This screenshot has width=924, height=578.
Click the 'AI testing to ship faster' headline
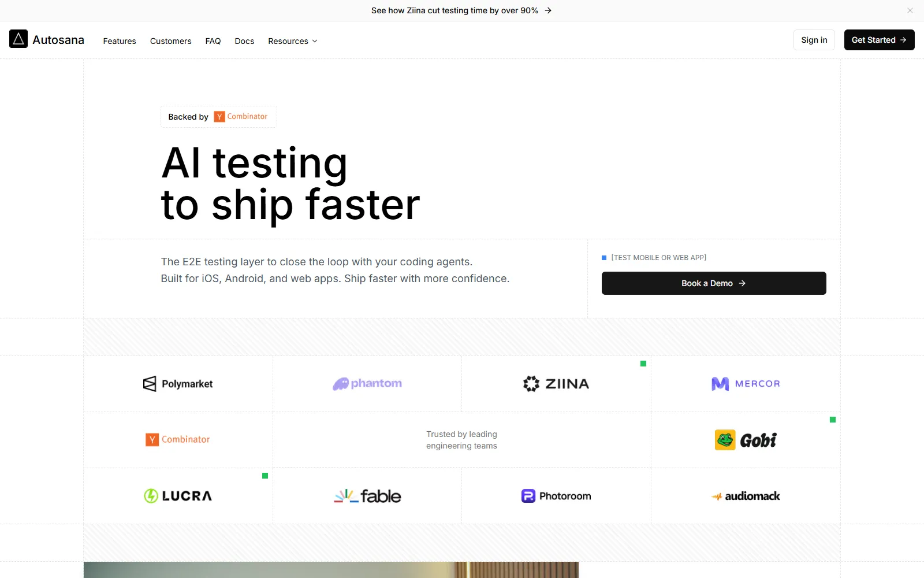point(290,184)
